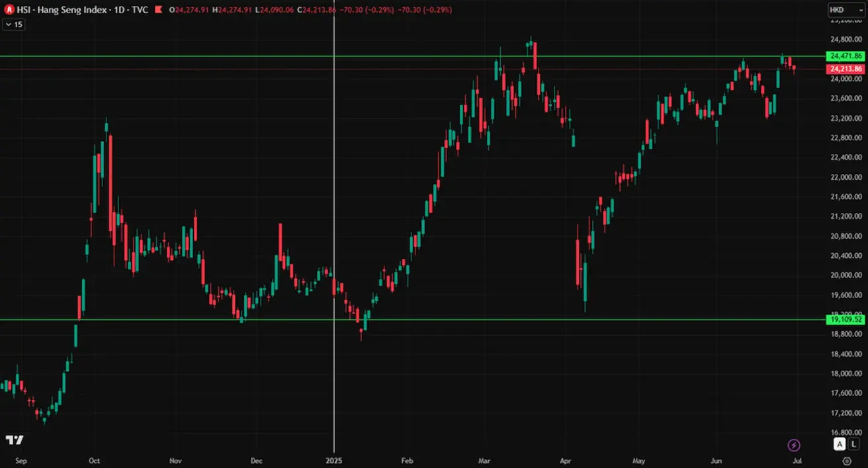Click the green 24,471.86 price label

[846, 57]
